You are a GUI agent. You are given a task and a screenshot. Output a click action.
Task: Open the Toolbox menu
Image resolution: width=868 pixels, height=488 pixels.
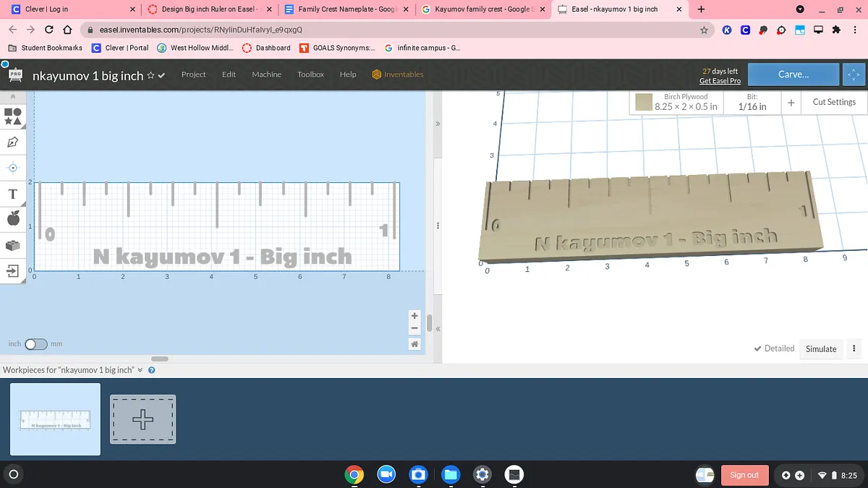310,74
